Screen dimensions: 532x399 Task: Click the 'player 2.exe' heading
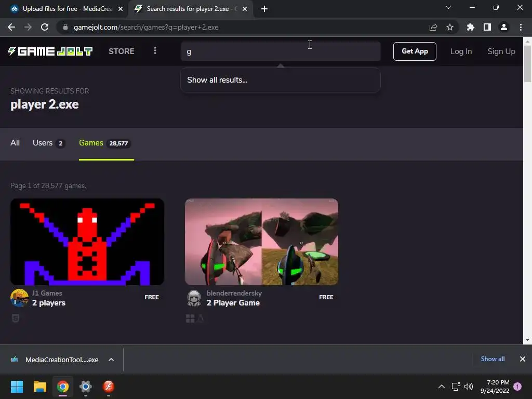(x=45, y=104)
